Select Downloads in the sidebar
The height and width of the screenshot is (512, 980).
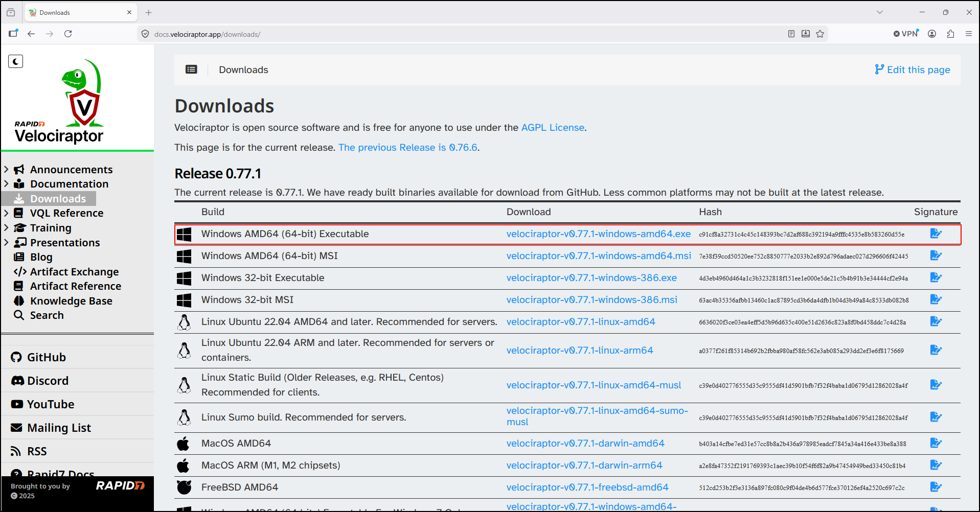(x=58, y=198)
